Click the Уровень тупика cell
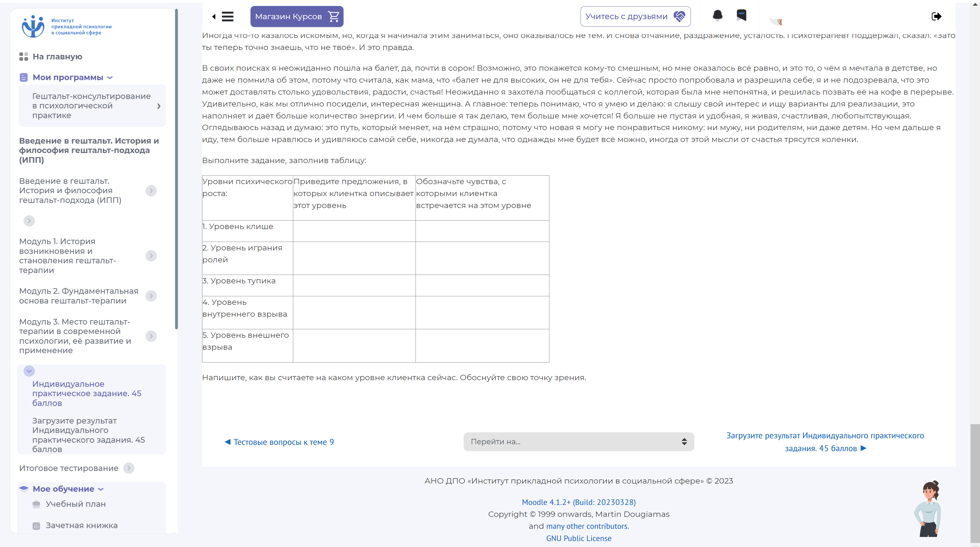The height and width of the screenshot is (547, 980). (x=247, y=285)
